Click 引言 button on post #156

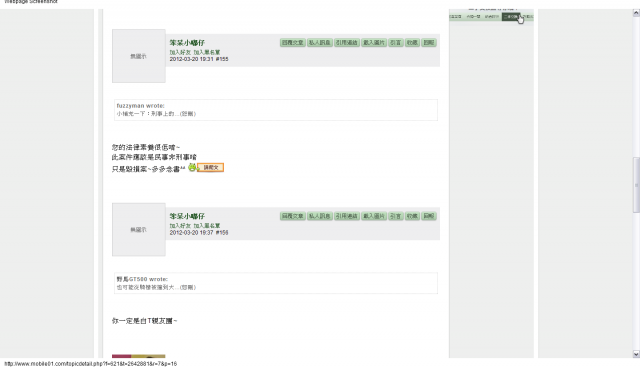click(396, 216)
